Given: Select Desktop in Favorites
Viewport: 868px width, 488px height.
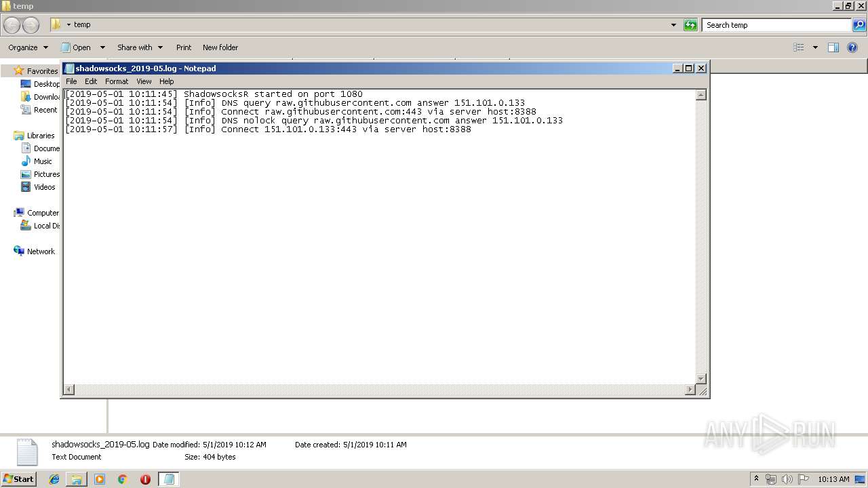Looking at the screenshot, I should [40, 84].
